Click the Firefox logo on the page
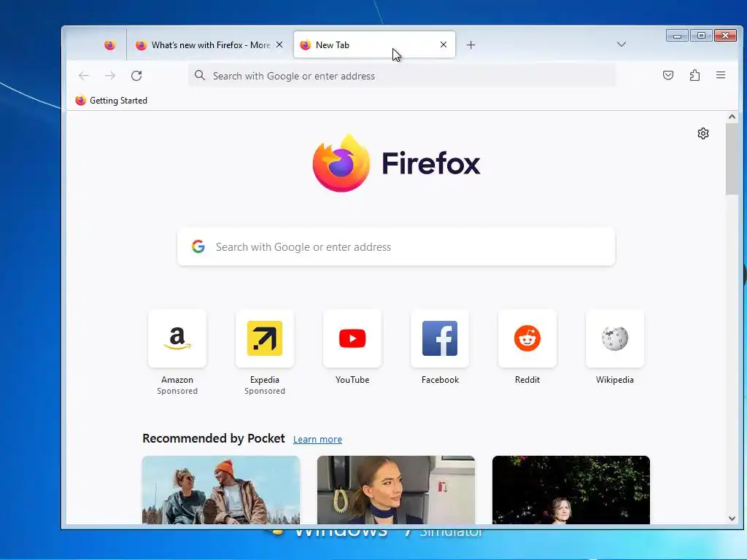Screen dimensions: 747x560 [396, 163]
